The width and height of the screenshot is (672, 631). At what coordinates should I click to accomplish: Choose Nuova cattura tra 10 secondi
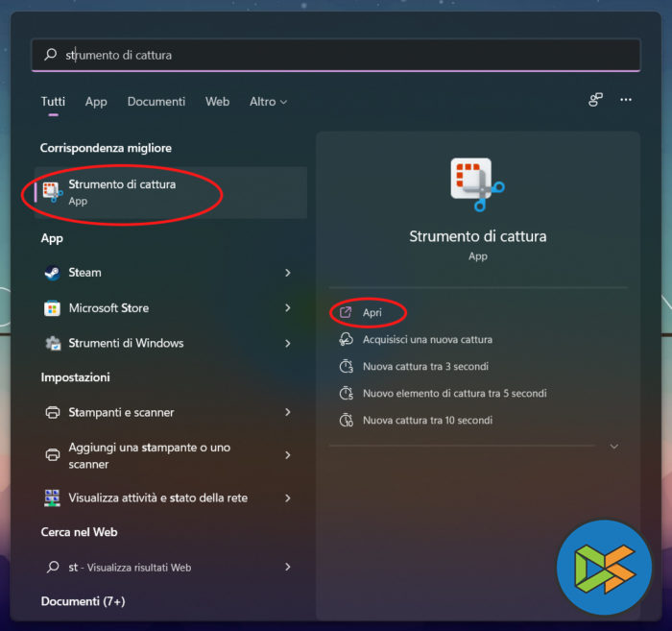pyautogui.click(x=428, y=420)
